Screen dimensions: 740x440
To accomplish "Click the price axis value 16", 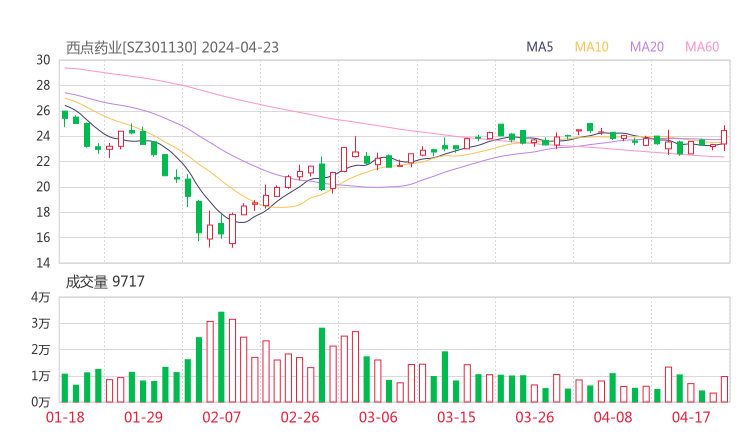I will 43,237.
